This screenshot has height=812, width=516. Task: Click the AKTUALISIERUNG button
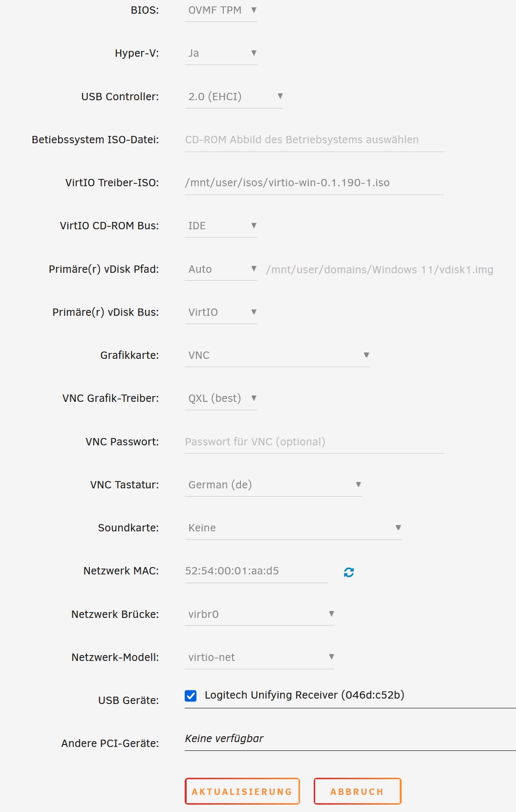pyautogui.click(x=242, y=791)
